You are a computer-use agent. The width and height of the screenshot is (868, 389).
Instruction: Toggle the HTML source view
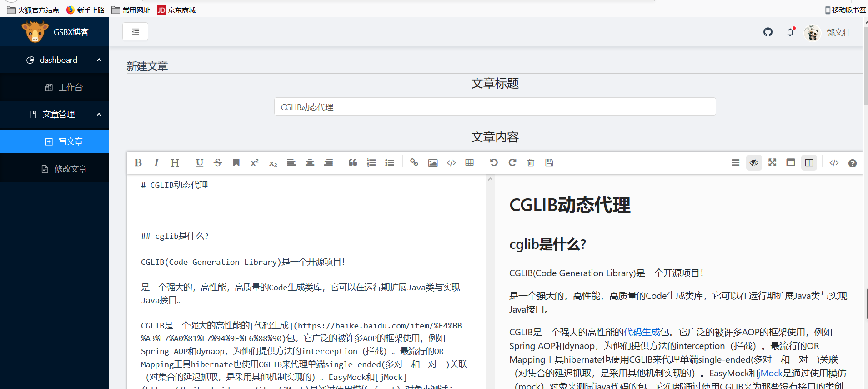[x=834, y=162]
